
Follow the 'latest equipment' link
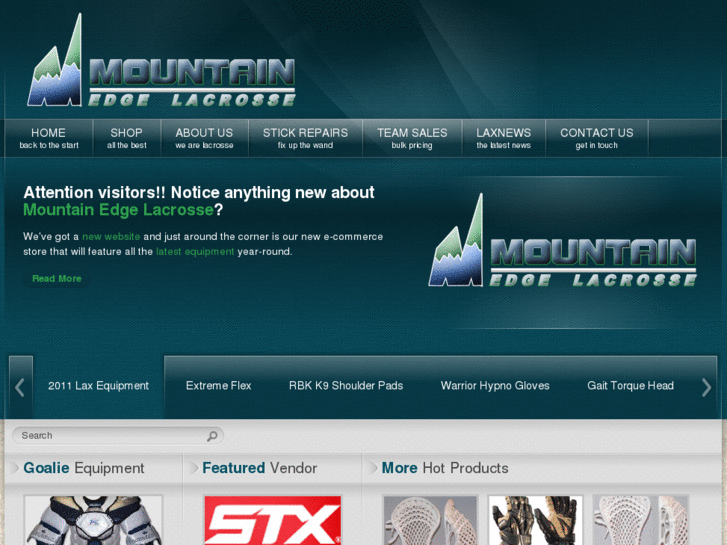(195, 252)
